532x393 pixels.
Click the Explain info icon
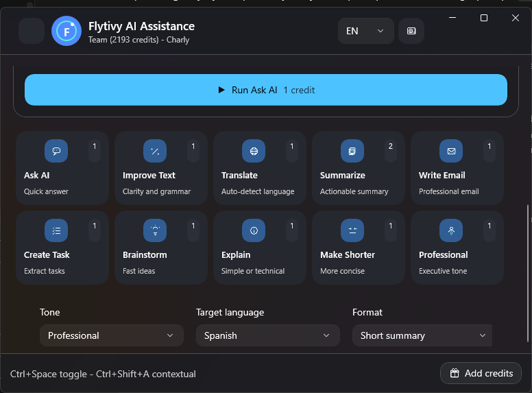[254, 230]
